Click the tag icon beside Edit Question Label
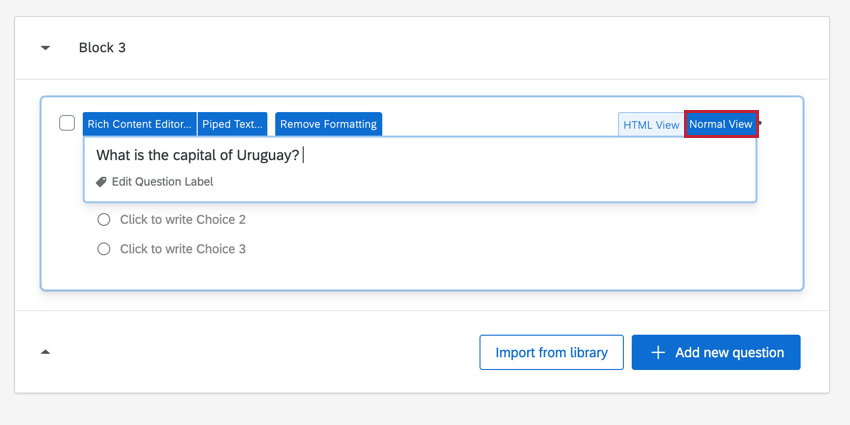 point(101,182)
